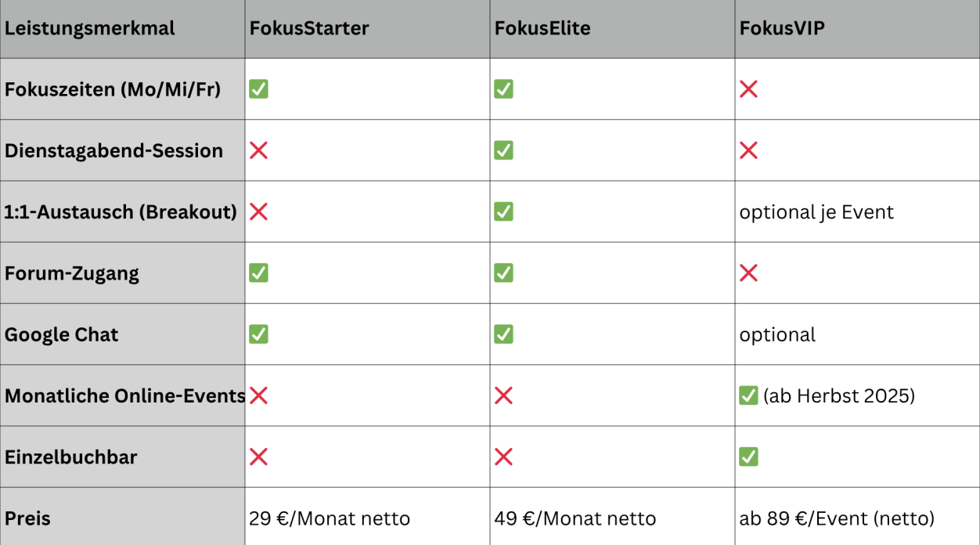Select the FokusElite column header
Screen dimensions: 980x545
click(612, 29)
